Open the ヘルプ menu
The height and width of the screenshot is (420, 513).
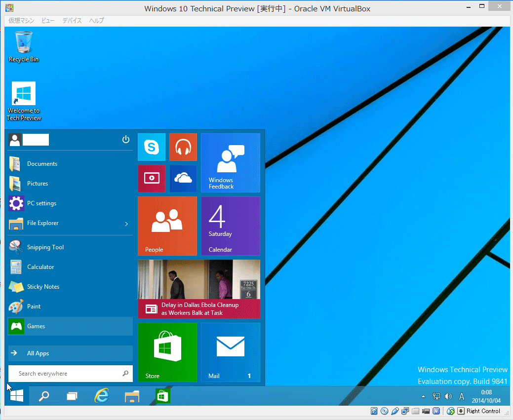tap(96, 20)
